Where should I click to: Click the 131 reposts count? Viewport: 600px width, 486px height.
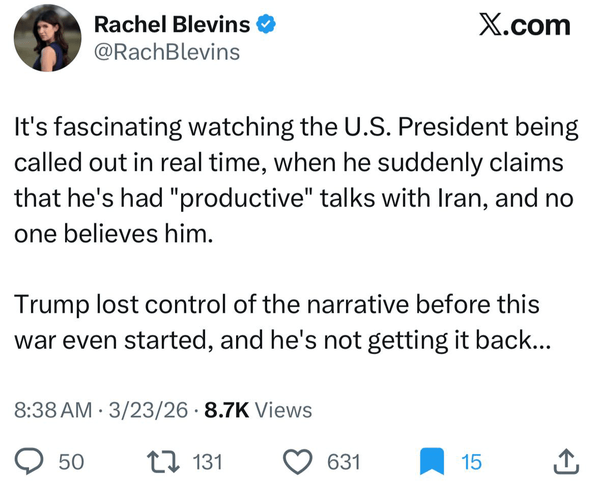207,462
